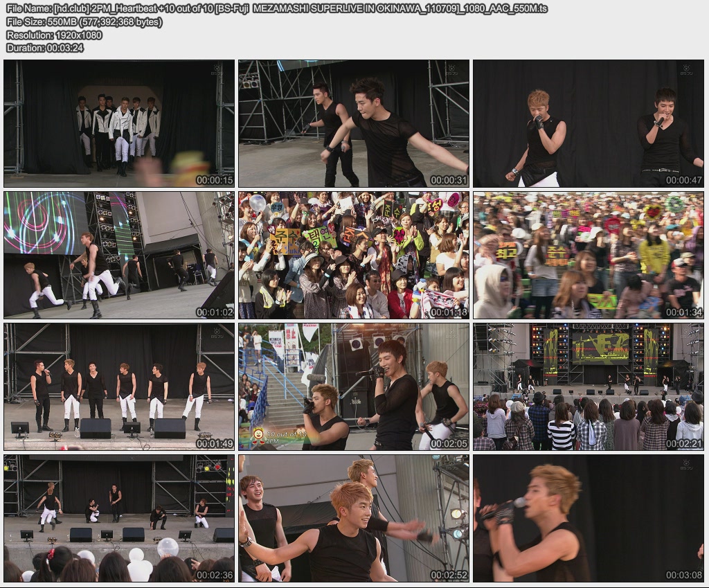Select the audience frame at 00:01:34

tap(589, 255)
